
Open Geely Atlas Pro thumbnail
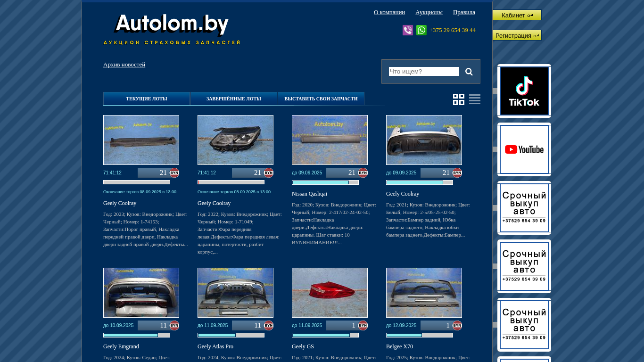pyautogui.click(x=236, y=293)
